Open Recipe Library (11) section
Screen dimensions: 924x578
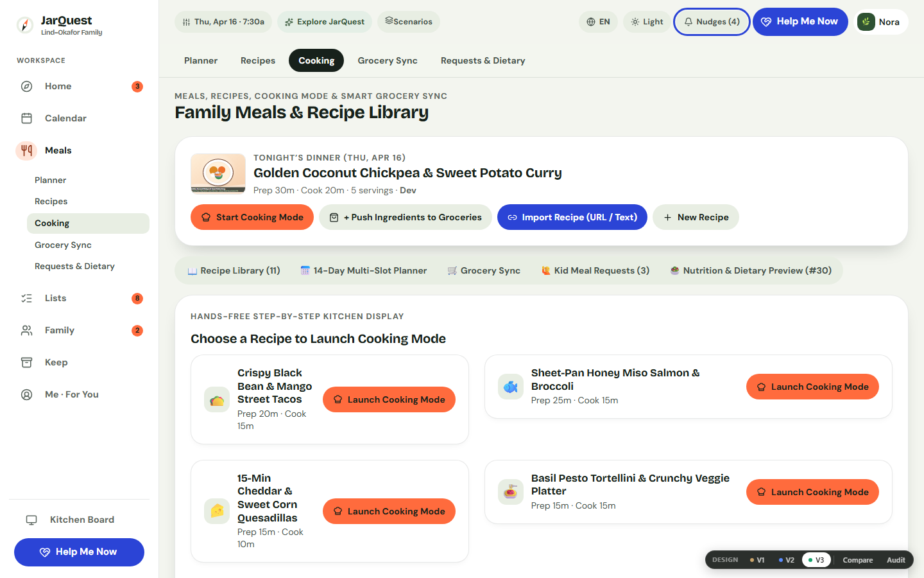tap(234, 270)
